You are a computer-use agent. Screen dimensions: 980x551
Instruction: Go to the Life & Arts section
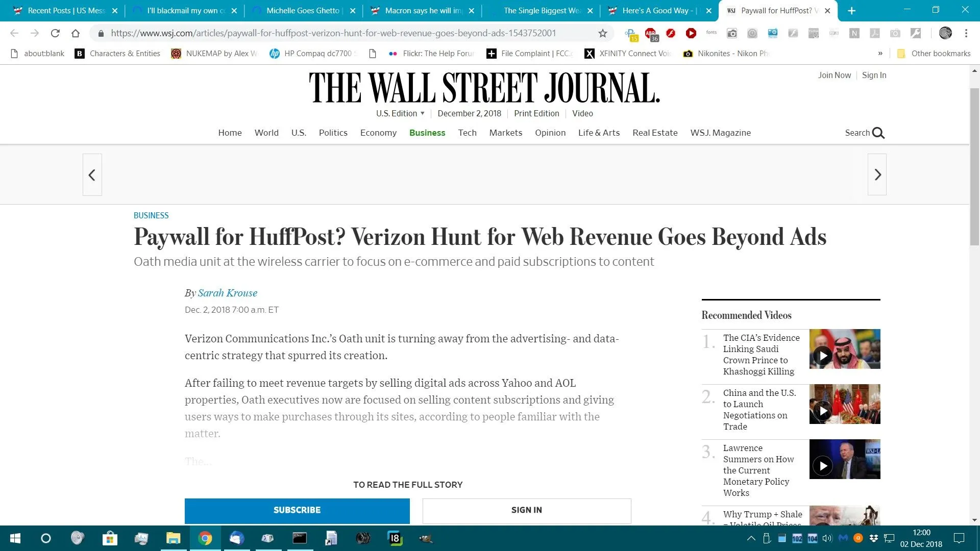599,133
